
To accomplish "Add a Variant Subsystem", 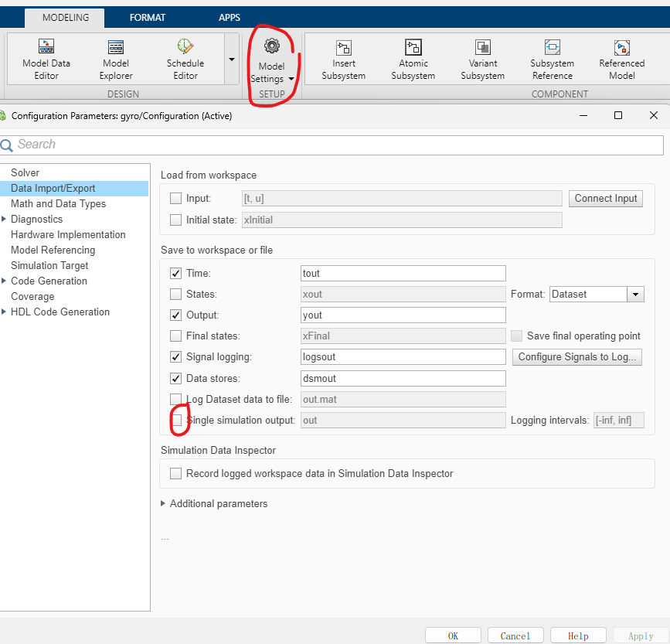I will pos(482,59).
